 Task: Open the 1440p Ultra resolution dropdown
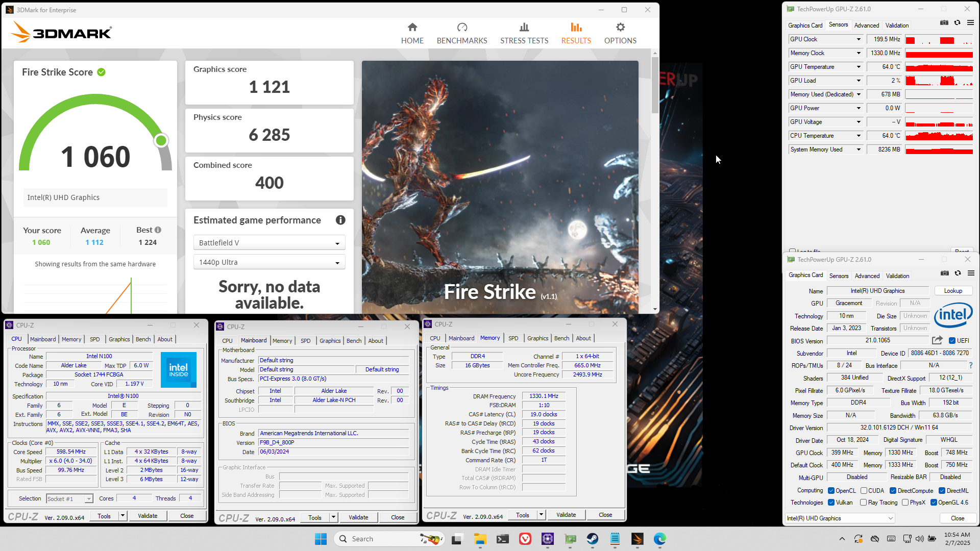[x=269, y=262]
